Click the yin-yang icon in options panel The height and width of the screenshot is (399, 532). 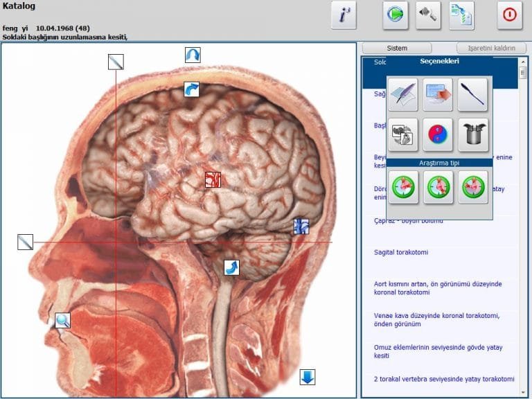[438, 134]
